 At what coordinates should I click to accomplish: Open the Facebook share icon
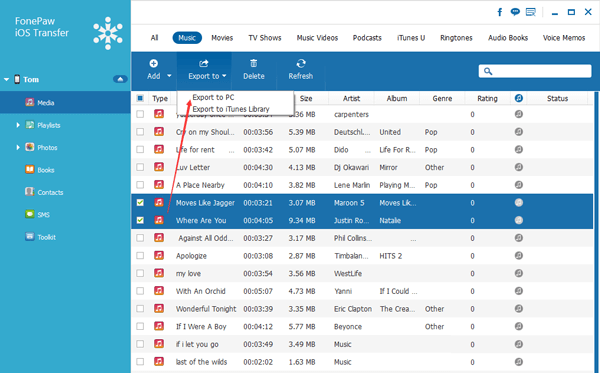point(500,12)
